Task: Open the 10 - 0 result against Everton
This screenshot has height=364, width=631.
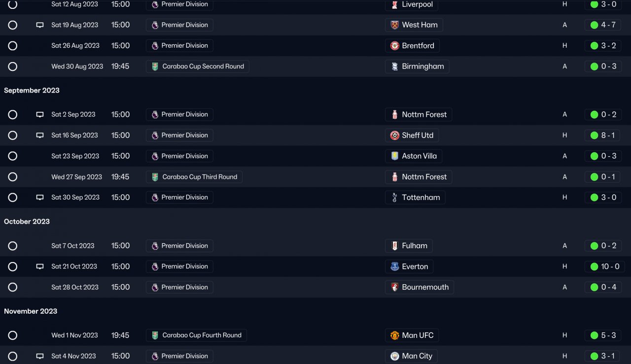Action: (x=610, y=266)
